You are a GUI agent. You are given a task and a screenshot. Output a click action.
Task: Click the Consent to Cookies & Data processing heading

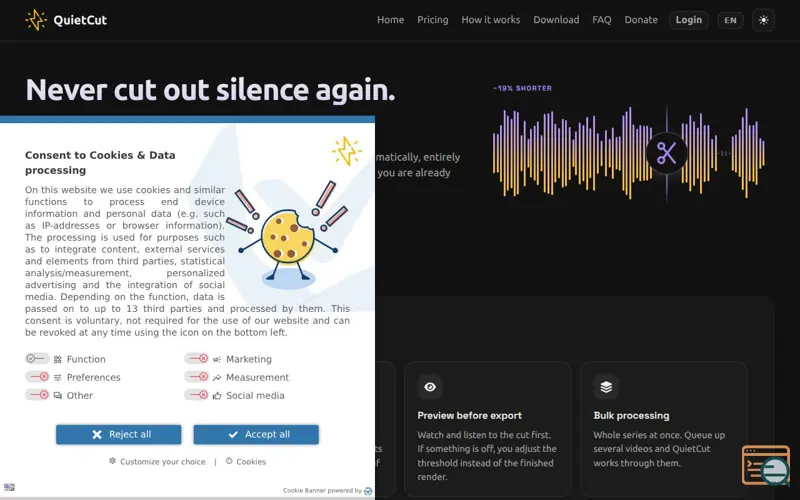click(x=100, y=163)
